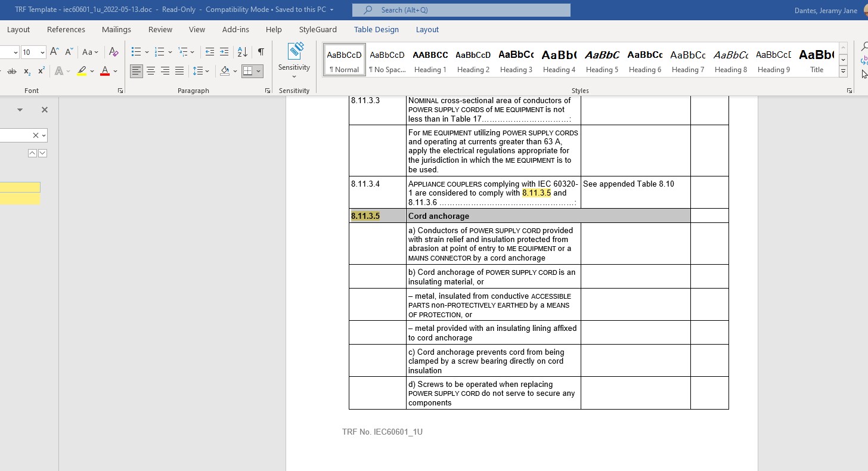
Task: Click the Sort A-Z icon
Action: click(x=242, y=52)
